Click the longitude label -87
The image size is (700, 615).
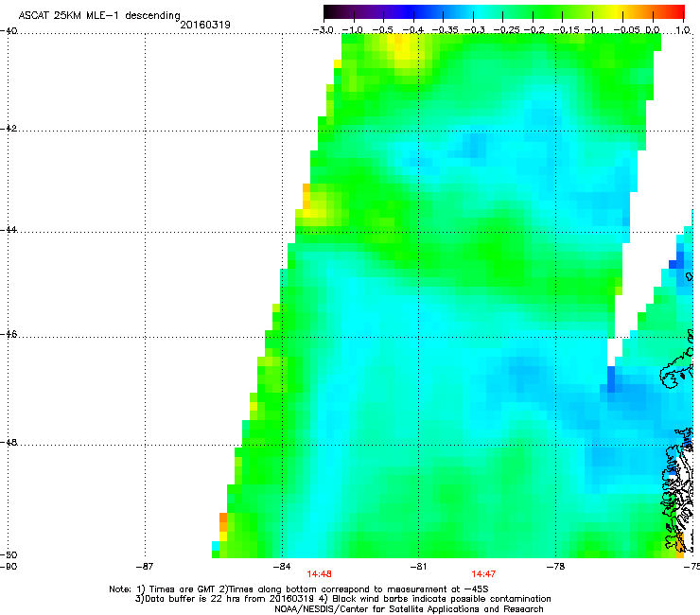click(x=145, y=567)
